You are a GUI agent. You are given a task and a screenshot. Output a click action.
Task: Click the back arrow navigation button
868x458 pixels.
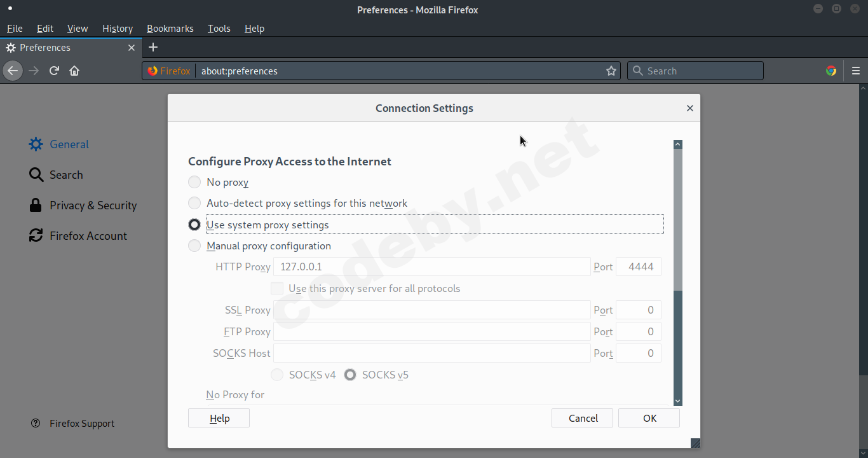pyautogui.click(x=13, y=71)
